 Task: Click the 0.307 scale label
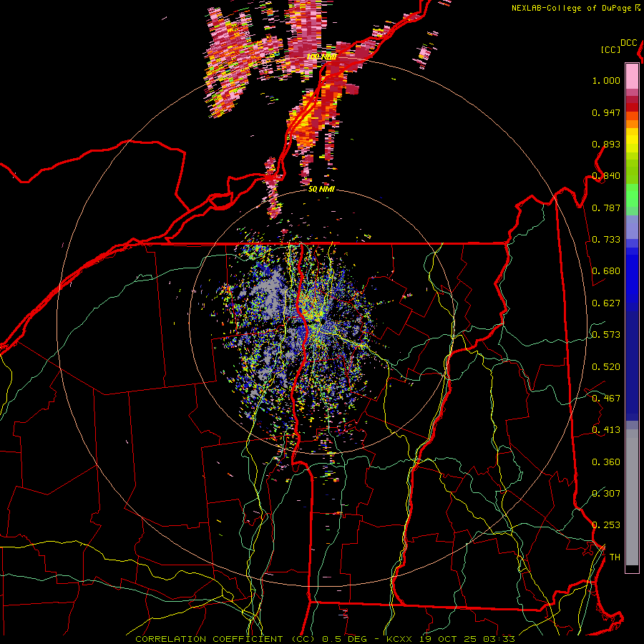[606, 494]
